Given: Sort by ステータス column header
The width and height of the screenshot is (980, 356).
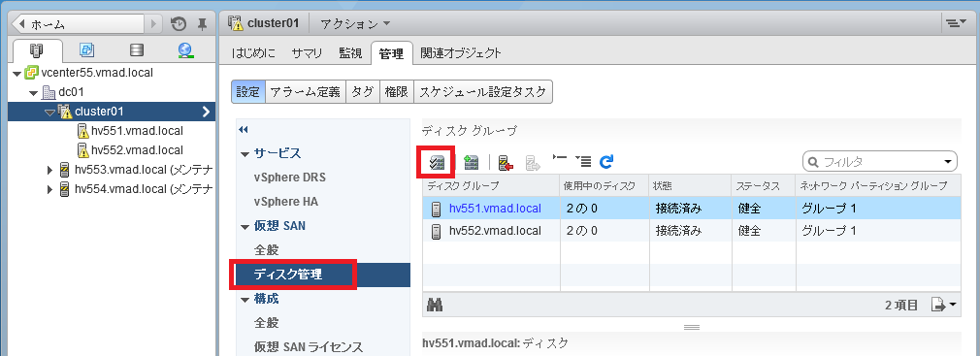Looking at the screenshot, I should coord(763,185).
